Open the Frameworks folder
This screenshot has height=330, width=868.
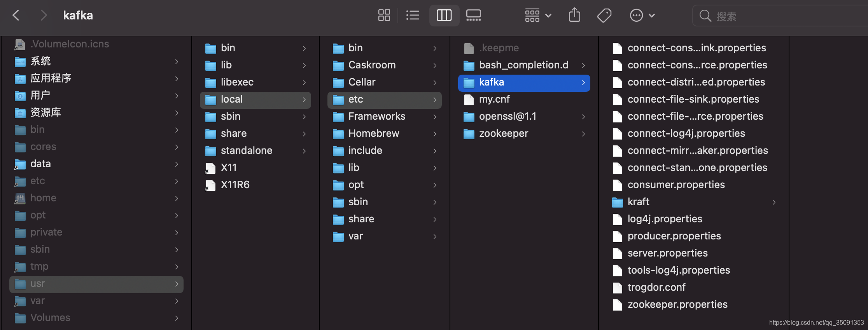coord(385,117)
